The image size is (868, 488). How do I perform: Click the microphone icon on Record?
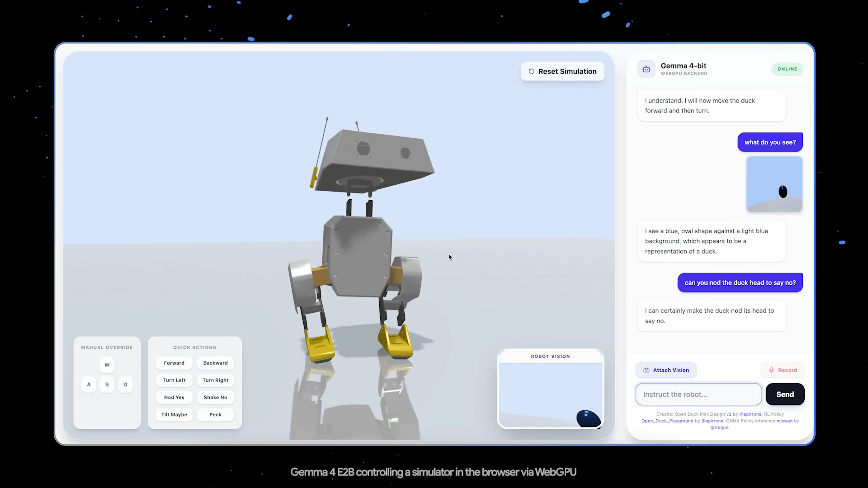pyautogui.click(x=771, y=370)
